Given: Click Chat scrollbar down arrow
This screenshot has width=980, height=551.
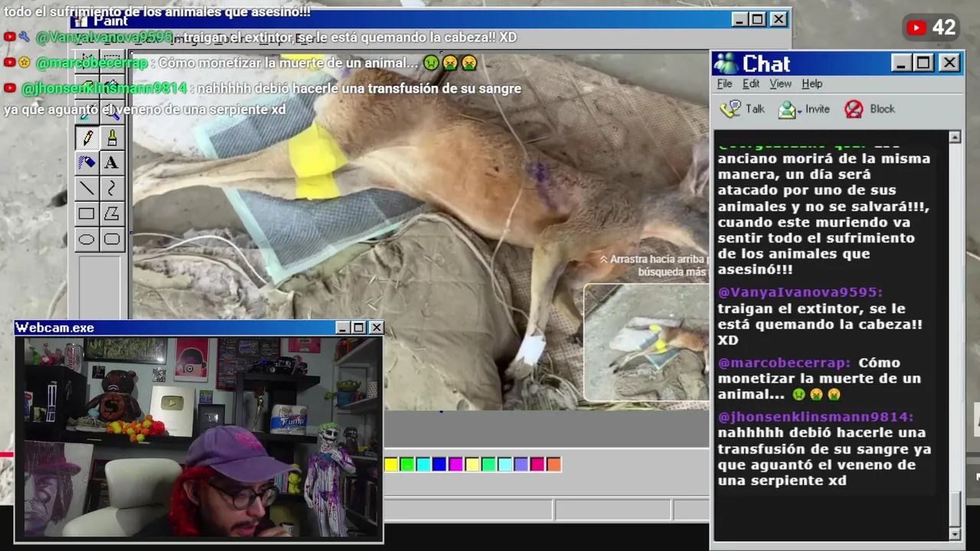Looking at the screenshot, I should (955, 533).
